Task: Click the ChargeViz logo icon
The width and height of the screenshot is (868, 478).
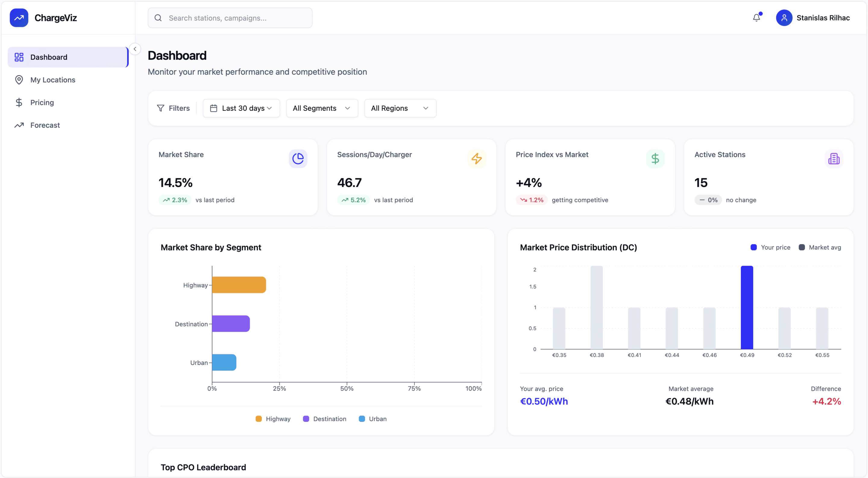Action: point(19,18)
